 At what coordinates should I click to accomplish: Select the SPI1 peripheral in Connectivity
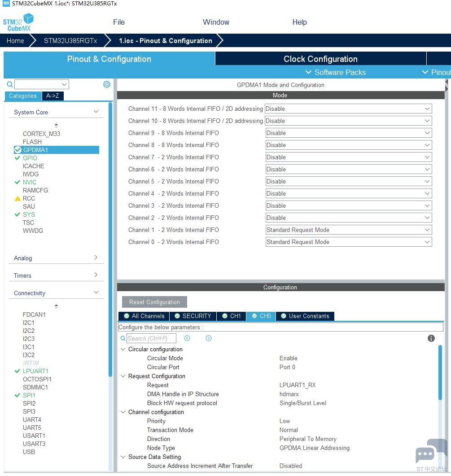(29, 395)
